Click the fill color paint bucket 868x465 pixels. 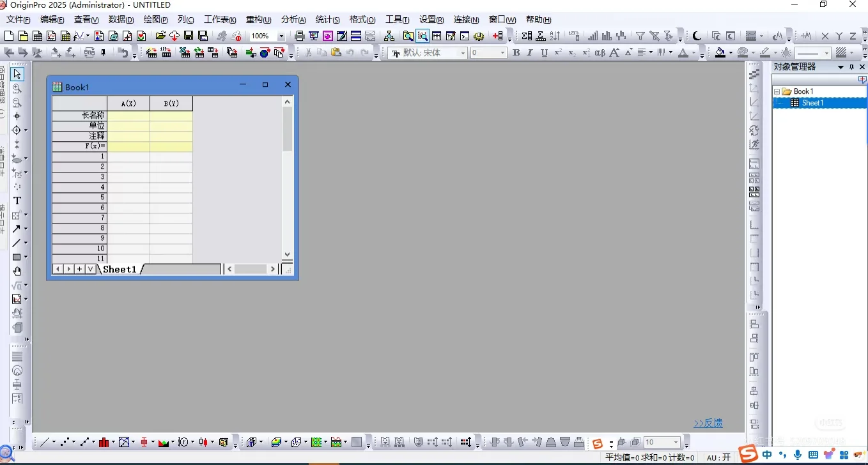(x=720, y=53)
